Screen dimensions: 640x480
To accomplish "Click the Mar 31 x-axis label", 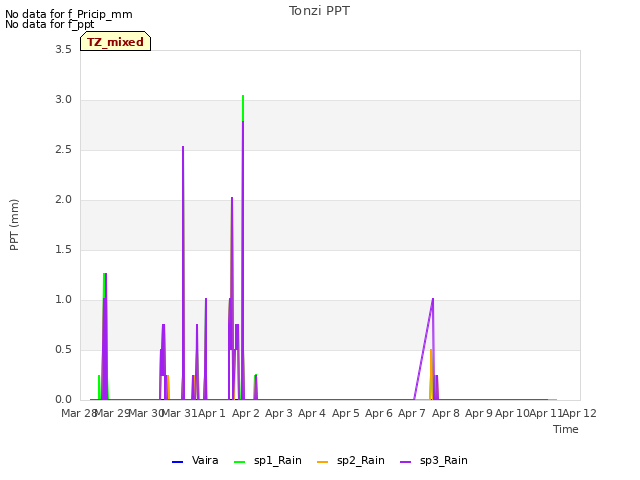I will [179, 413].
